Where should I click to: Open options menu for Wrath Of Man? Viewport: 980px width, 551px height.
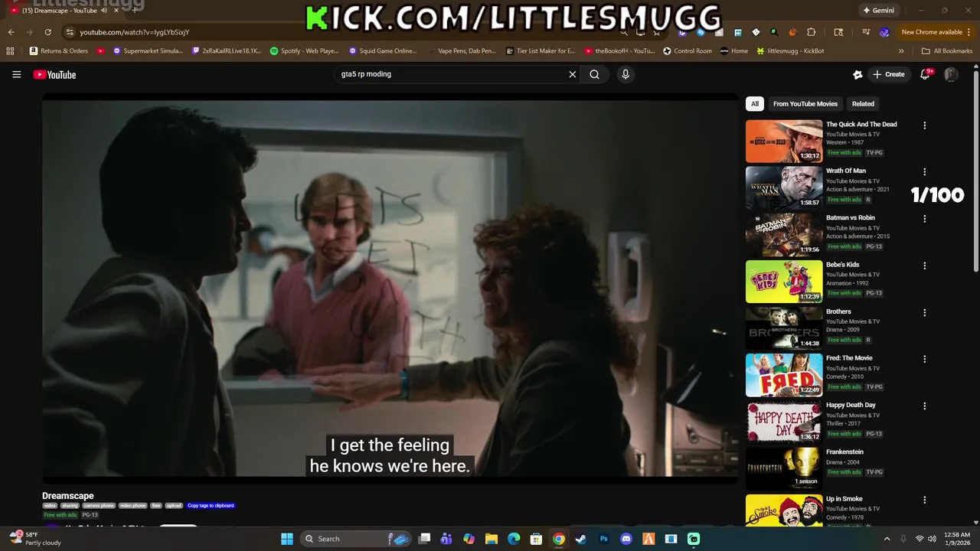click(924, 172)
